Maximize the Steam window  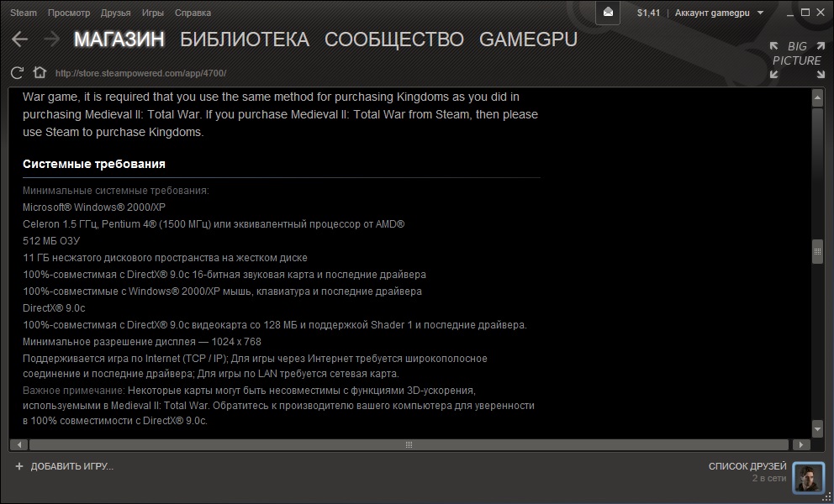(805, 13)
